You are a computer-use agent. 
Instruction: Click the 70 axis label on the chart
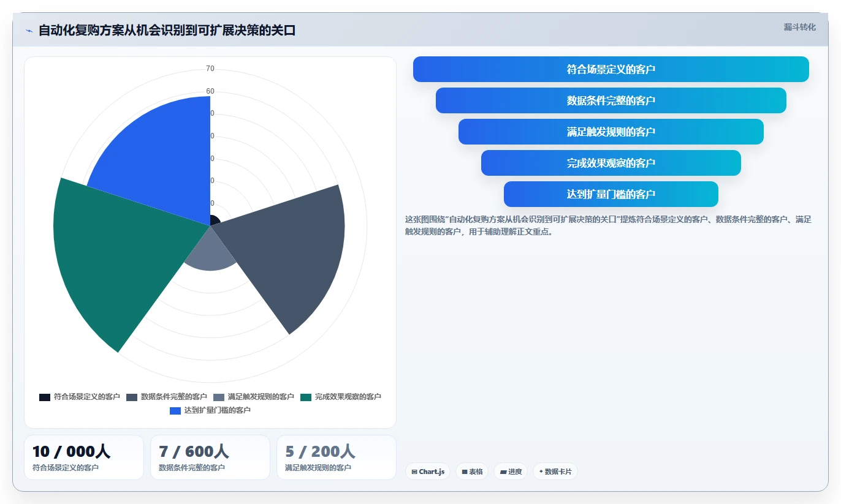[210, 69]
